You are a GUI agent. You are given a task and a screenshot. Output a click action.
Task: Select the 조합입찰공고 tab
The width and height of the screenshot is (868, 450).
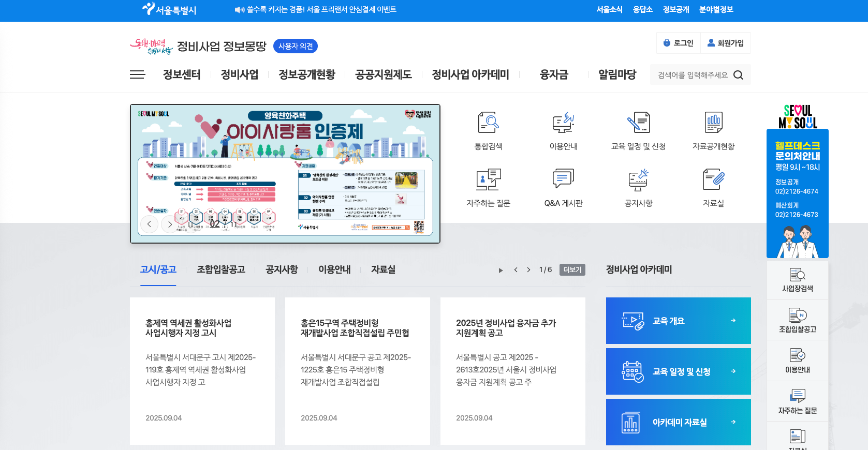[221, 269]
